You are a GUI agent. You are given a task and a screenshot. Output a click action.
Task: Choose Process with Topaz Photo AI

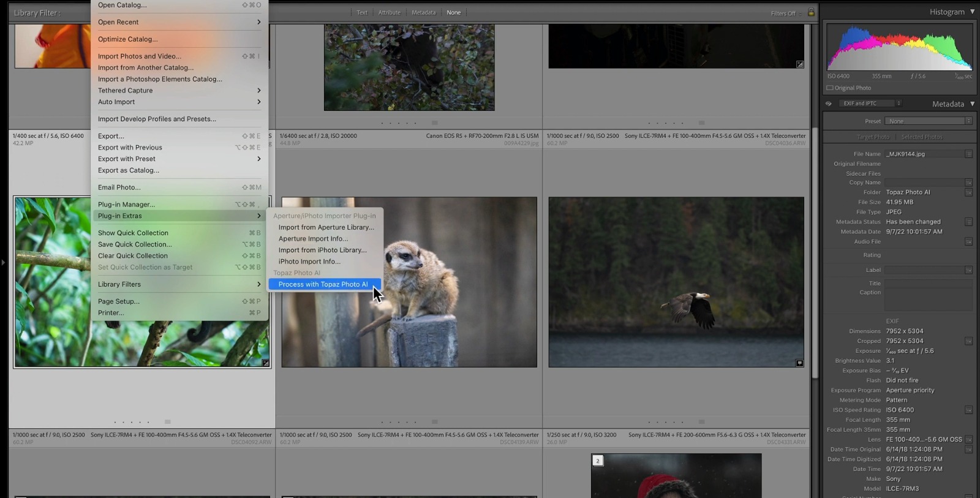point(325,284)
